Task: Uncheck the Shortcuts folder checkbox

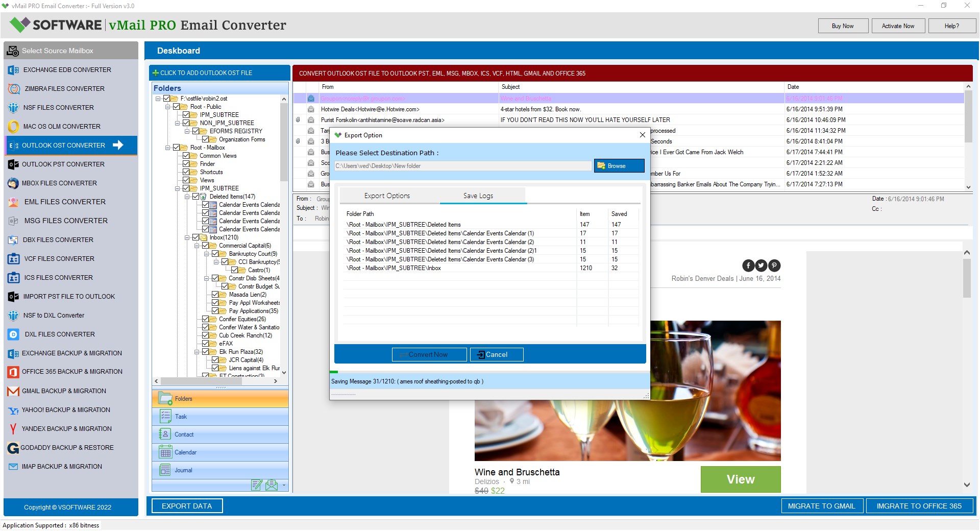Action: click(186, 172)
